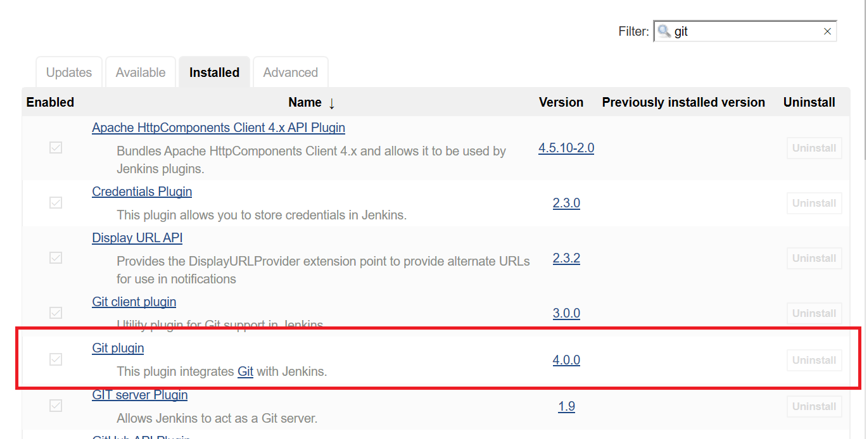The width and height of the screenshot is (866, 439).
Task: Toggle the Credentials Plugin enabled checkbox
Action: pyautogui.click(x=56, y=202)
